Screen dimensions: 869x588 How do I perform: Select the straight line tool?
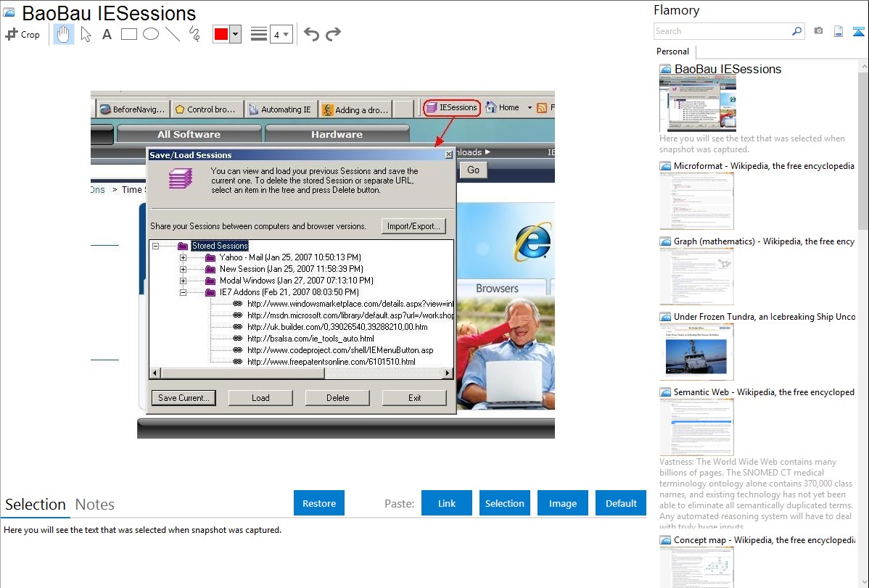[173, 34]
